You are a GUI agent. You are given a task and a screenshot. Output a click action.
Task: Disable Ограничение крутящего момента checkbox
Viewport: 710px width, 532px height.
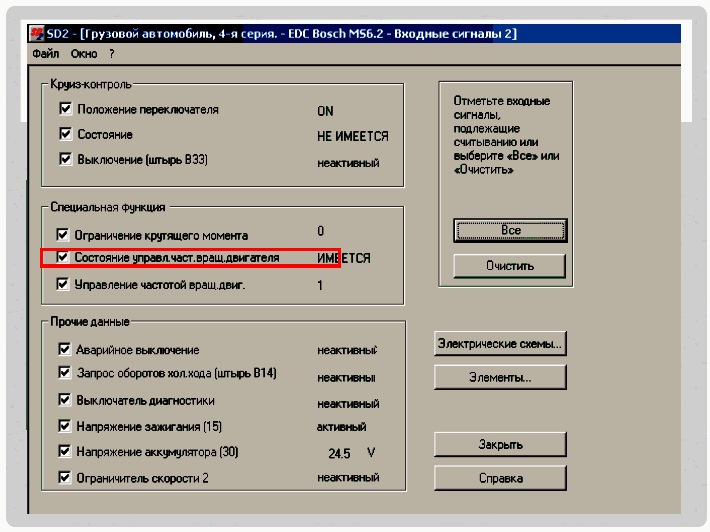[x=64, y=235]
